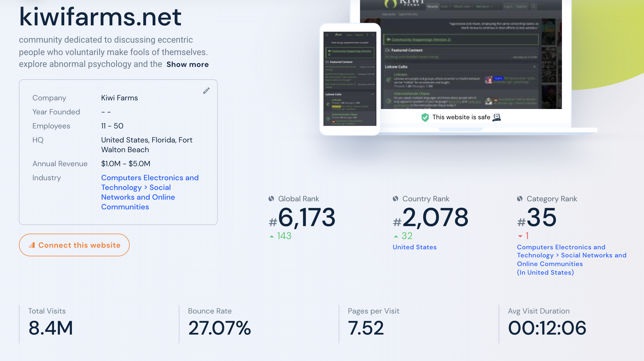Open the United States country rank link

click(x=415, y=247)
